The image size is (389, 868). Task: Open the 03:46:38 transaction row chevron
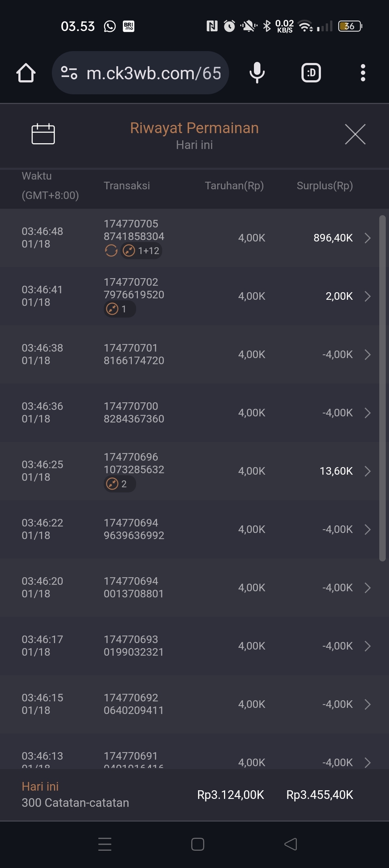[x=367, y=354]
